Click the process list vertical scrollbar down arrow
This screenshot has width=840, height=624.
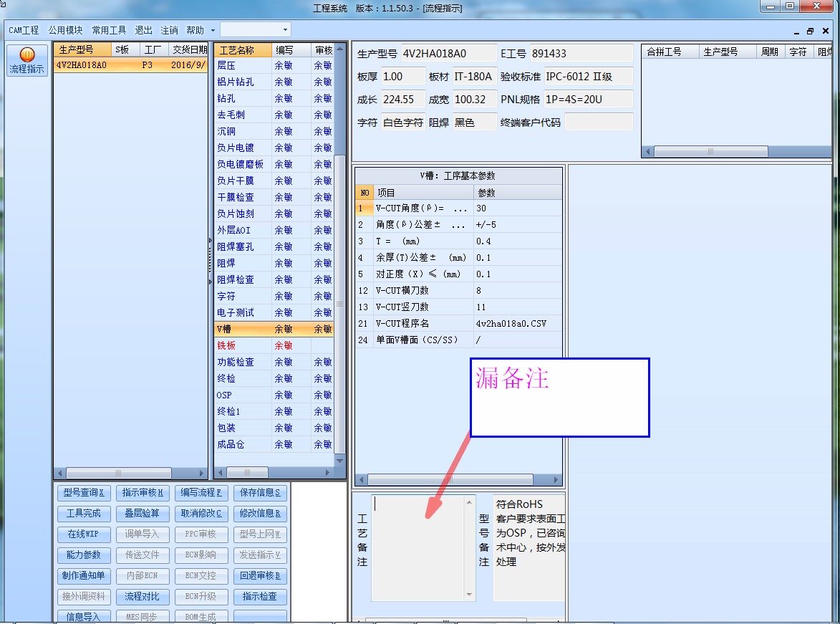point(339,461)
